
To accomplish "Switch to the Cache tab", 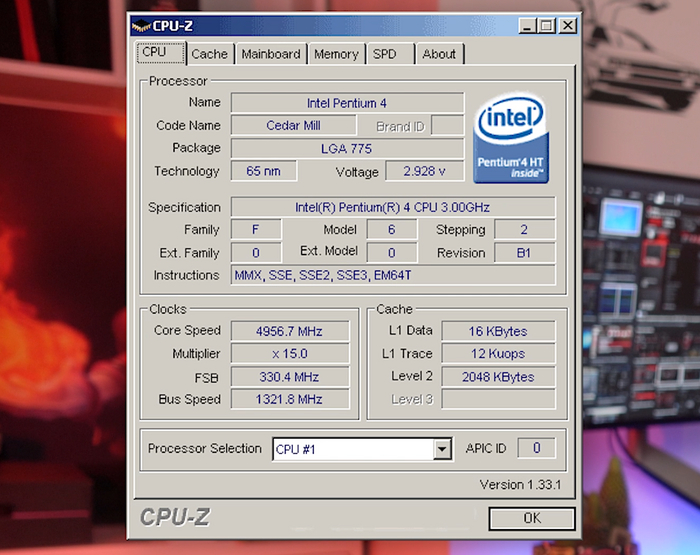I will [x=210, y=54].
